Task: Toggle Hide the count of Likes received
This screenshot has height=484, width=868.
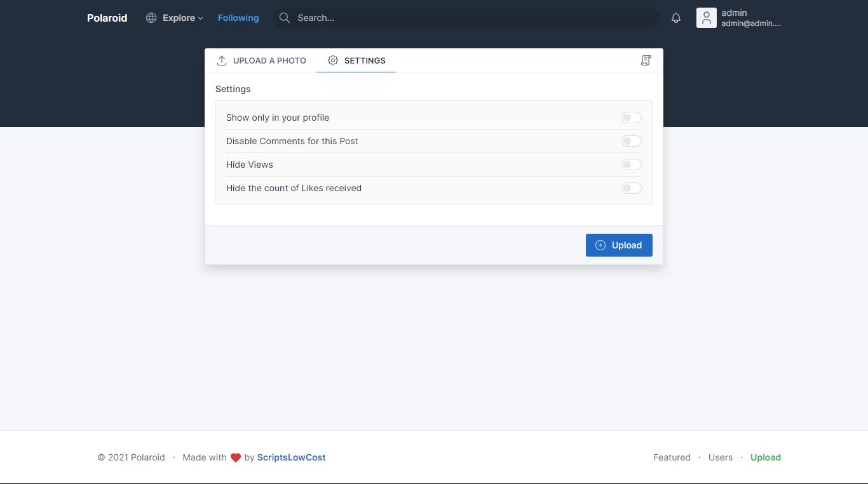Action: pyautogui.click(x=631, y=188)
